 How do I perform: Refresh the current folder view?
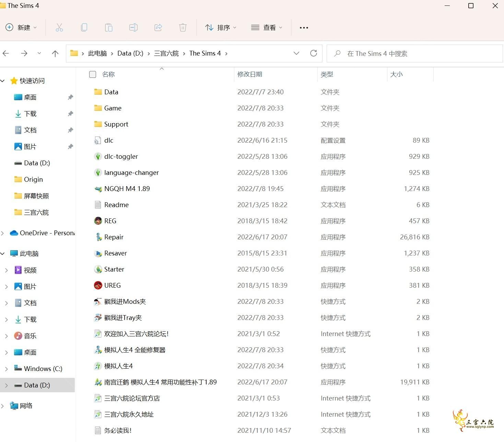pyautogui.click(x=313, y=53)
